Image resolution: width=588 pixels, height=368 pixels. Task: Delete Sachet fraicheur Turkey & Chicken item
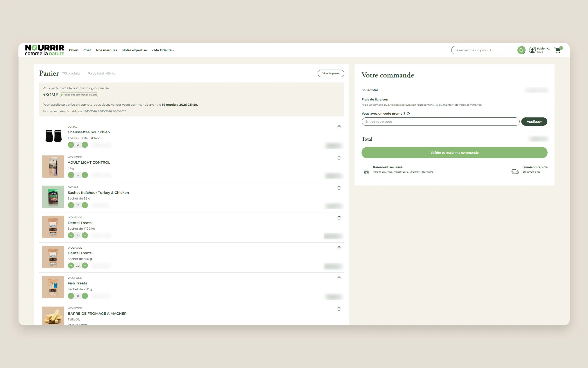pyautogui.click(x=339, y=188)
